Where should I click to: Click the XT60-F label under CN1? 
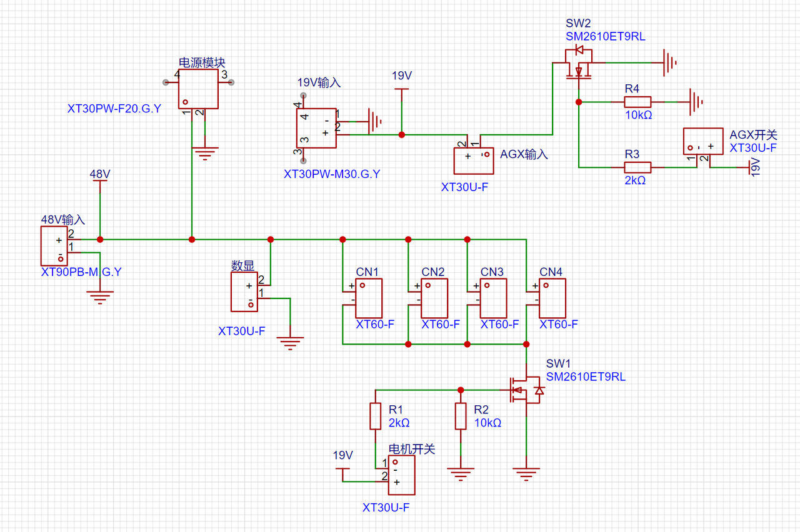pos(375,325)
